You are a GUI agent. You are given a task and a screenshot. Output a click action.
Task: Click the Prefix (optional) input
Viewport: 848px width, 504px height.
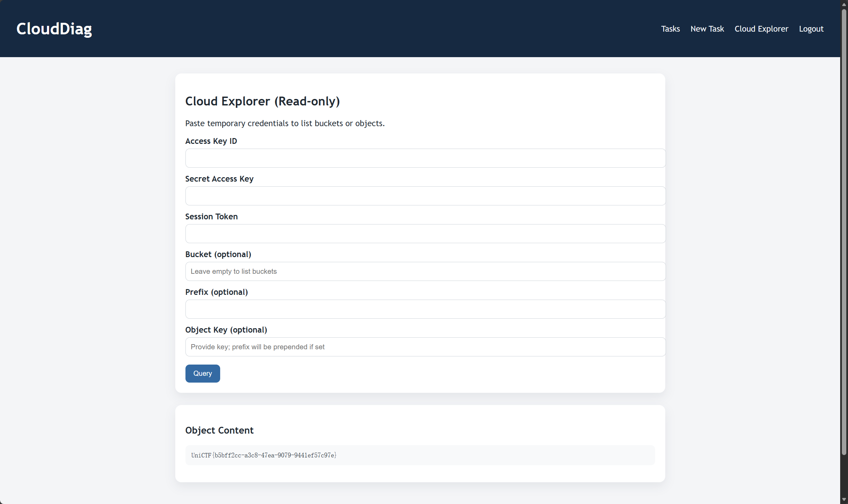pos(425,309)
